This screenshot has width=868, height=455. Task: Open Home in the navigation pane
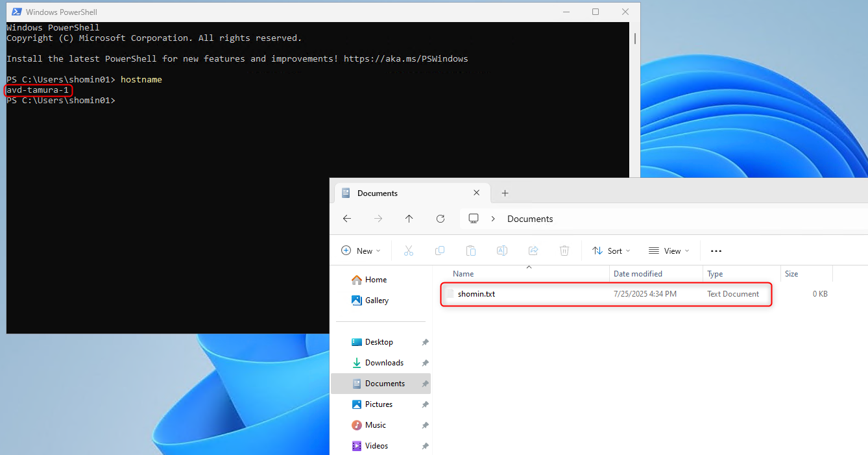(368, 280)
